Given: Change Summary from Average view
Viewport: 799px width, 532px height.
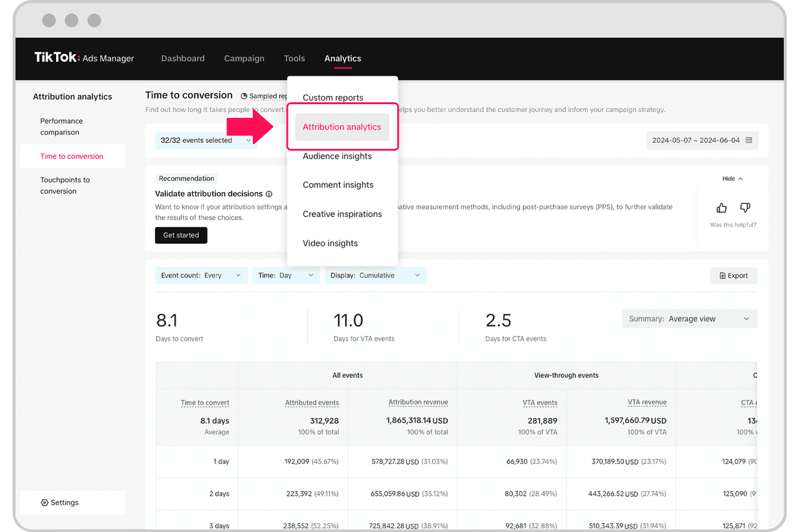Looking at the screenshot, I should point(689,319).
